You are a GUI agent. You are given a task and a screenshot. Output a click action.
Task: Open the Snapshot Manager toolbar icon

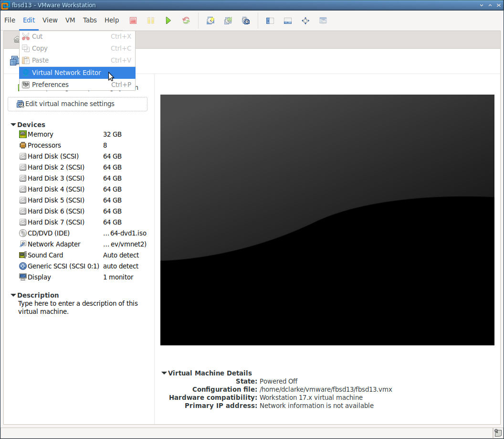tap(246, 21)
